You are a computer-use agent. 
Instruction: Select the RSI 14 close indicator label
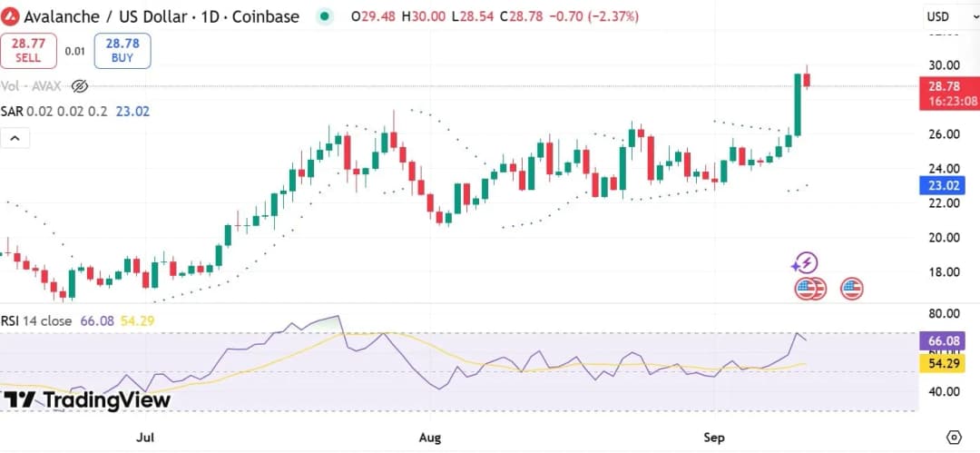tap(36, 321)
